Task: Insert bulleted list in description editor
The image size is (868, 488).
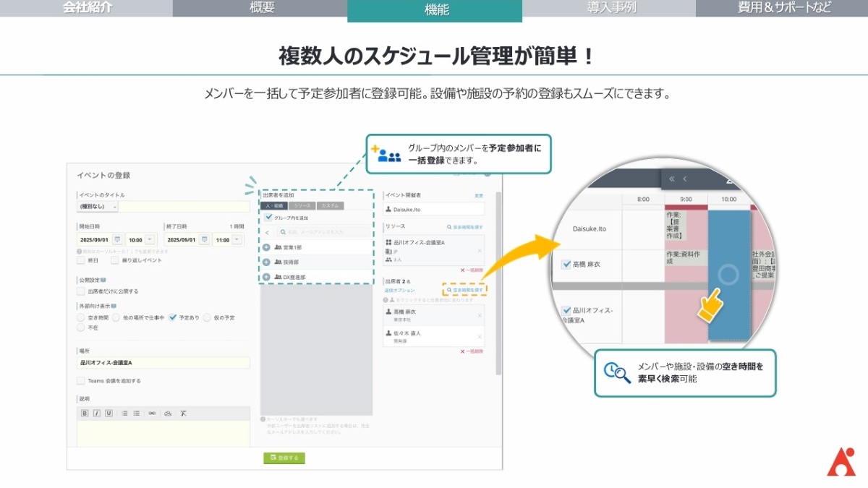Action: pyautogui.click(x=136, y=414)
